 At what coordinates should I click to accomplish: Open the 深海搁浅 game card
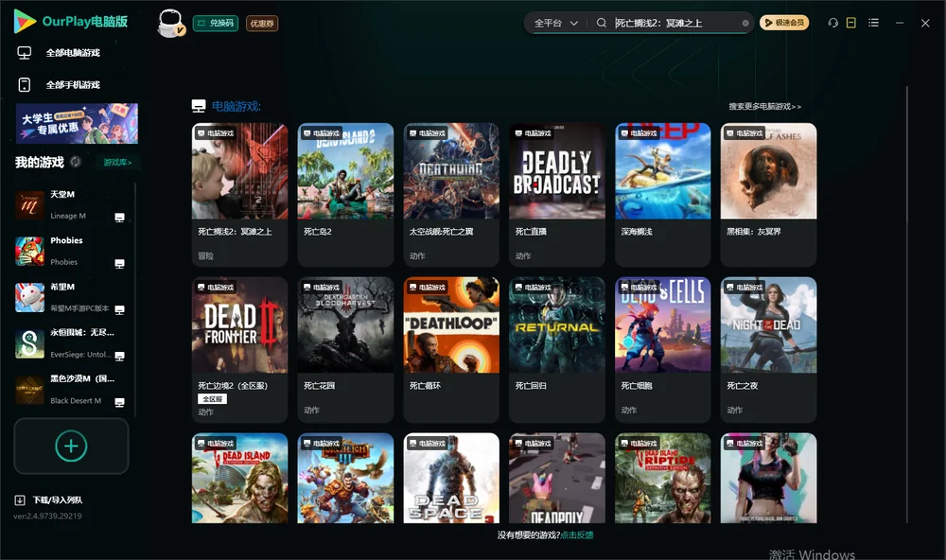click(x=662, y=194)
